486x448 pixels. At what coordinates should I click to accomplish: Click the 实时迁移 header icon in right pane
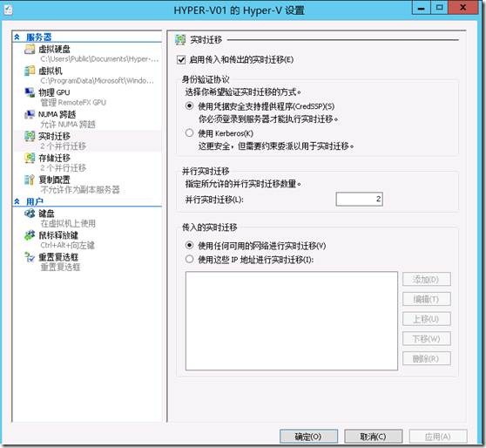tap(180, 40)
